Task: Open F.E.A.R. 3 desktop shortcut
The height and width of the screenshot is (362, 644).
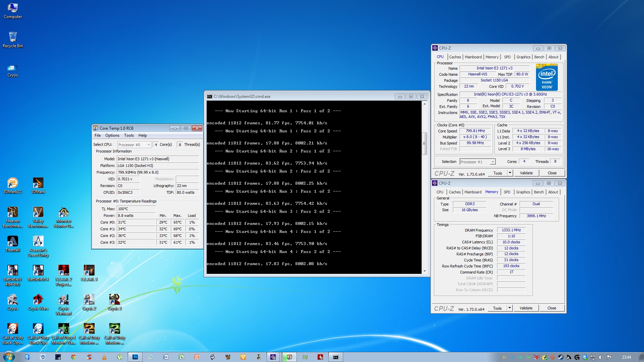Action: tap(89, 273)
